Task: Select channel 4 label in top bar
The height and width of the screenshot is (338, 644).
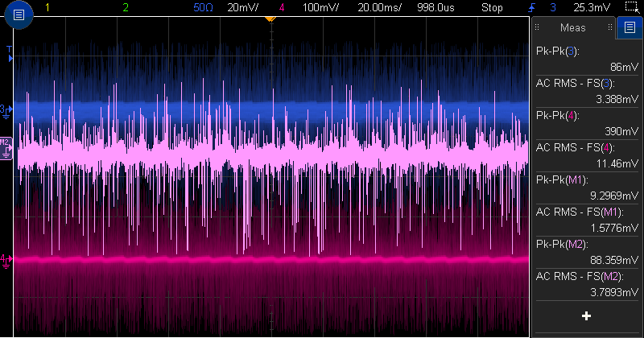Action: point(281,7)
